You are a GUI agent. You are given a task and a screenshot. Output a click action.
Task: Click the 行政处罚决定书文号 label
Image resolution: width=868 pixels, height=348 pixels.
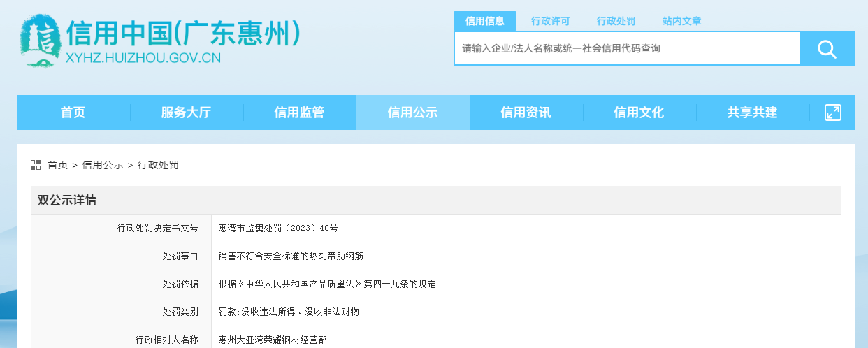coord(160,228)
